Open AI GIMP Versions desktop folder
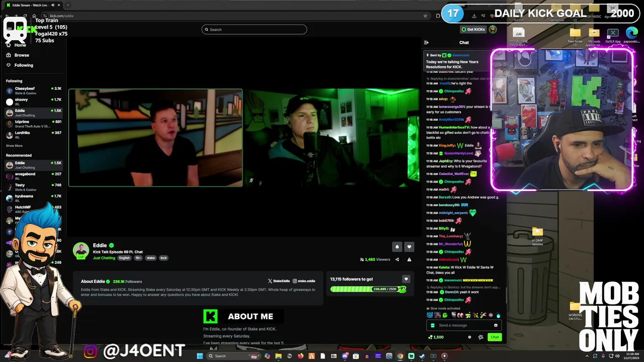The image size is (644, 362). click(x=537, y=236)
